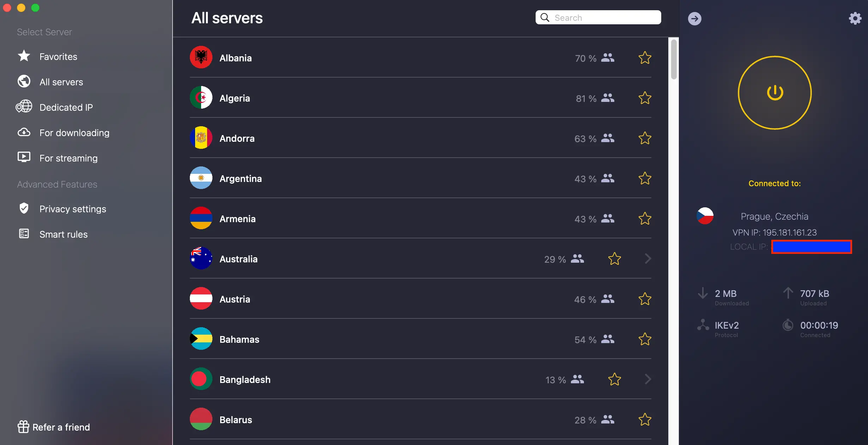Expand Australia server location options

(x=647, y=258)
